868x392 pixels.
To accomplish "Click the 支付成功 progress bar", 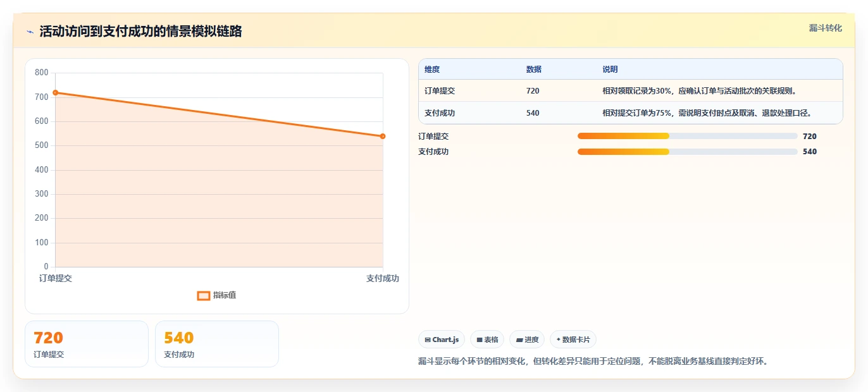I will point(687,152).
